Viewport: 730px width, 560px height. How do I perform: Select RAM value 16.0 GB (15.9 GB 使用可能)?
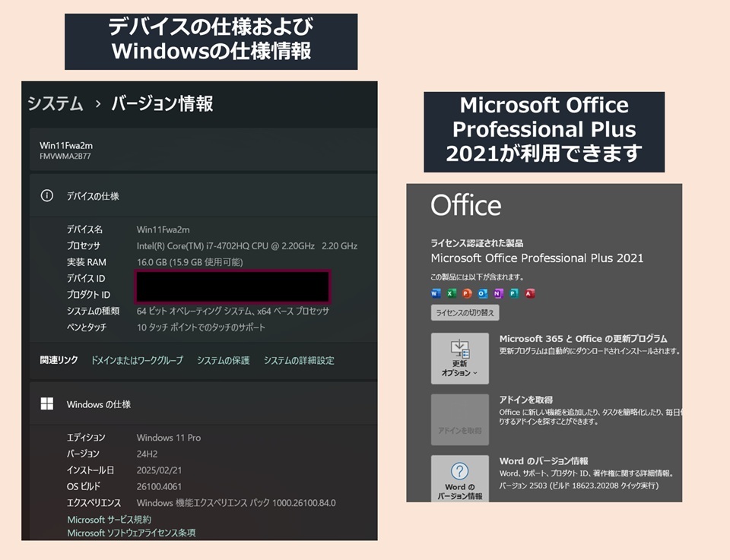(189, 262)
